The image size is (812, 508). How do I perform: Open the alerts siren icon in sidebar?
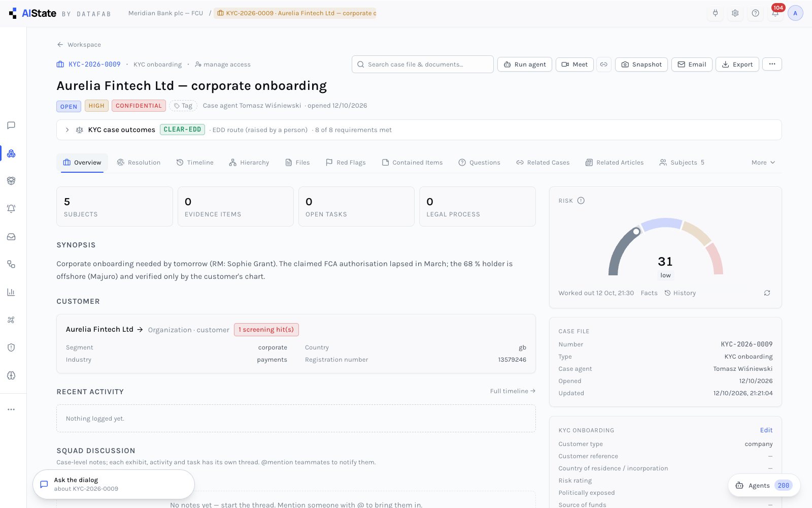[11, 209]
